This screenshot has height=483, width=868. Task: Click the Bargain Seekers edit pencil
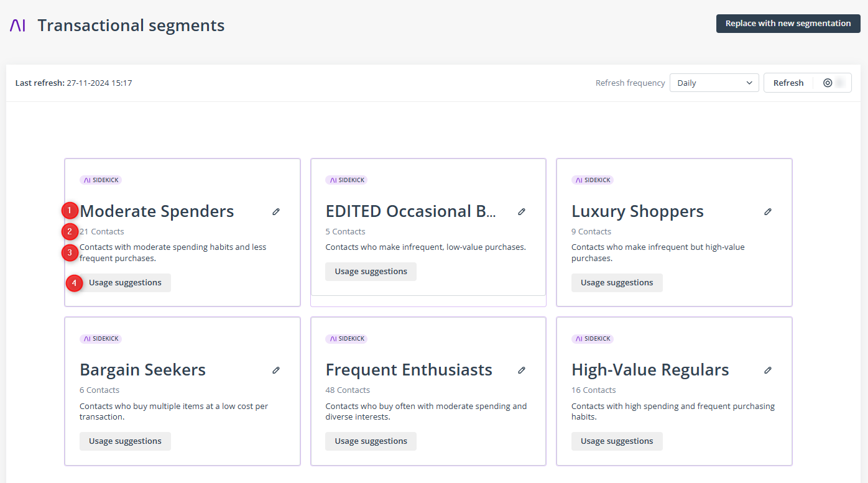[x=276, y=370]
